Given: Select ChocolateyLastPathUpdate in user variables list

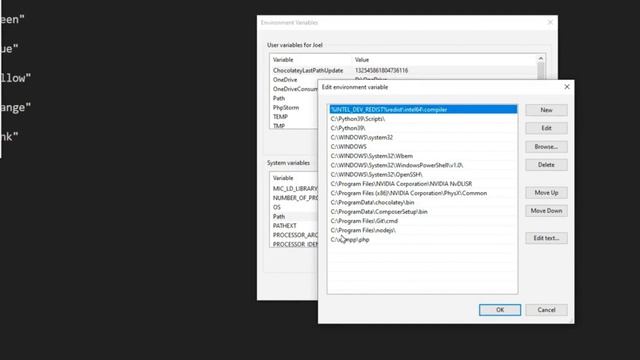Looking at the screenshot, I should click(403, 71).
